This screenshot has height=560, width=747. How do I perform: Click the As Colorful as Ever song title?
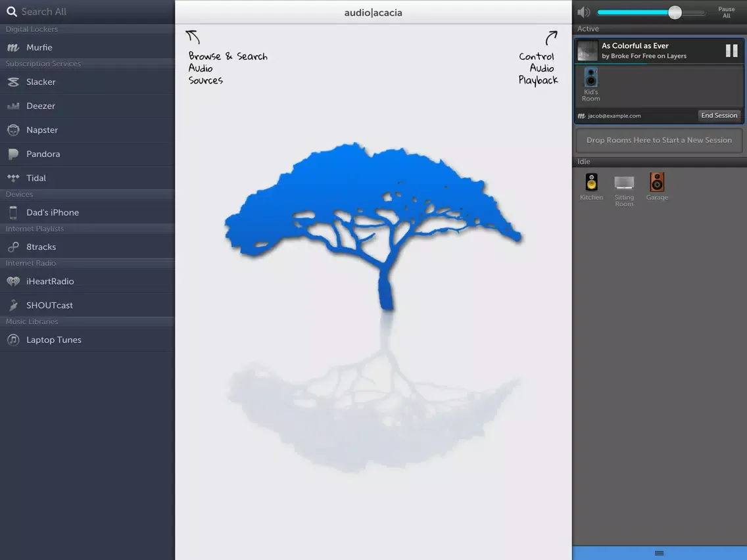point(635,46)
